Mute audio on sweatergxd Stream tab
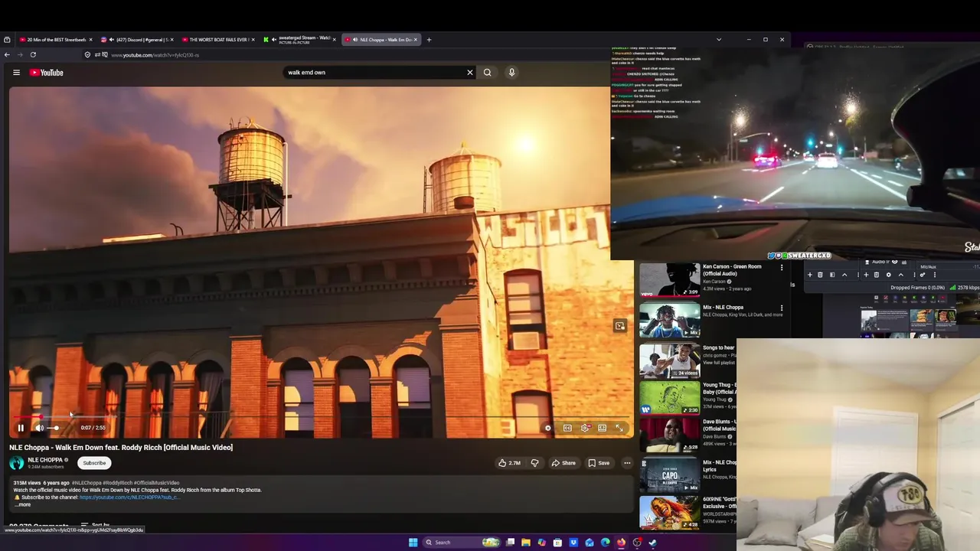The width and height of the screenshot is (980, 551). (274, 40)
